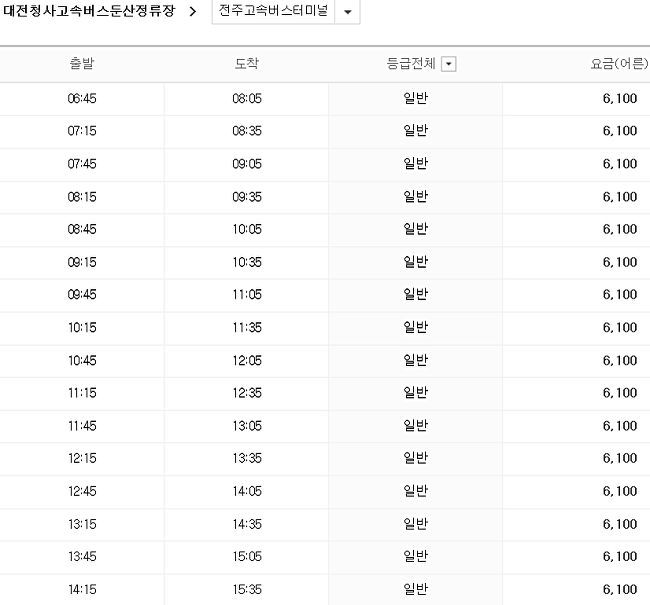Click the 15:35 arrival time
The width and height of the screenshot is (650, 605).
tap(247, 589)
